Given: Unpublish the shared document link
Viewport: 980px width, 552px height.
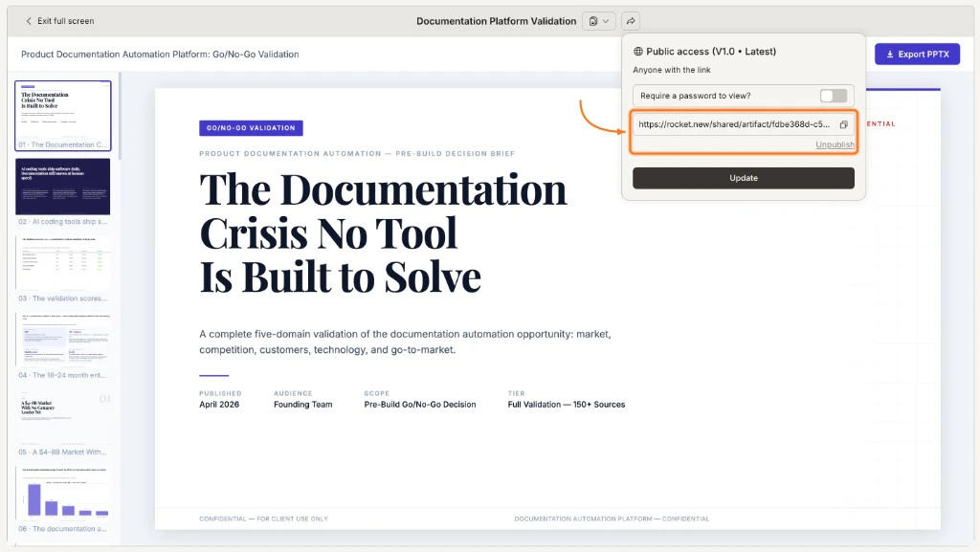Looking at the screenshot, I should click(834, 144).
